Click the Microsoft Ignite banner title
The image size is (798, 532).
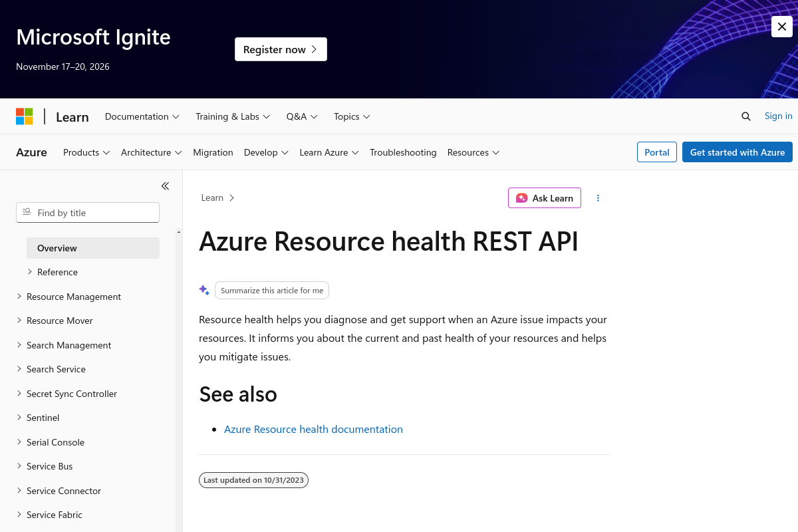(x=93, y=37)
